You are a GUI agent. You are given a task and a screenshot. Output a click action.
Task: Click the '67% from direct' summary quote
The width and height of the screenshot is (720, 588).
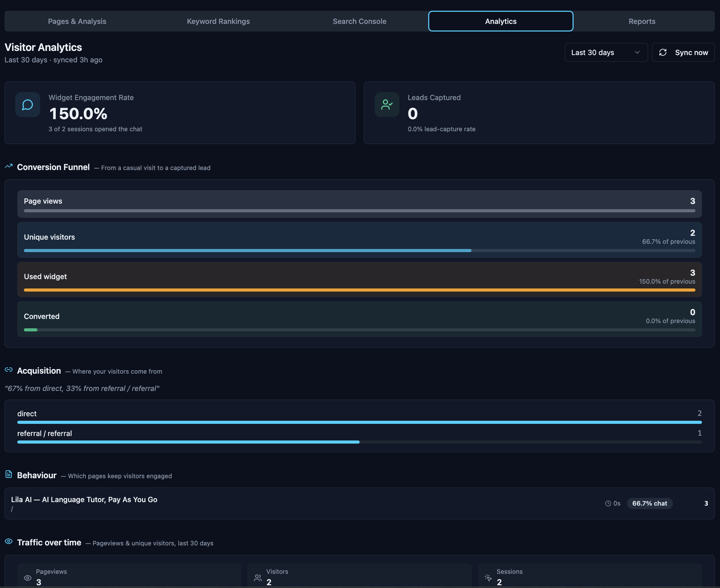[x=82, y=388]
